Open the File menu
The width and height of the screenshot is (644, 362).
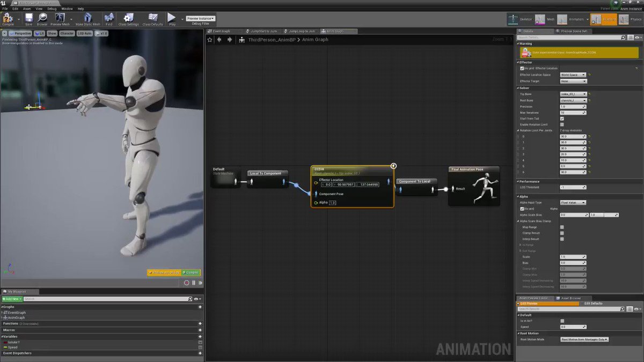pyautogui.click(x=5, y=9)
